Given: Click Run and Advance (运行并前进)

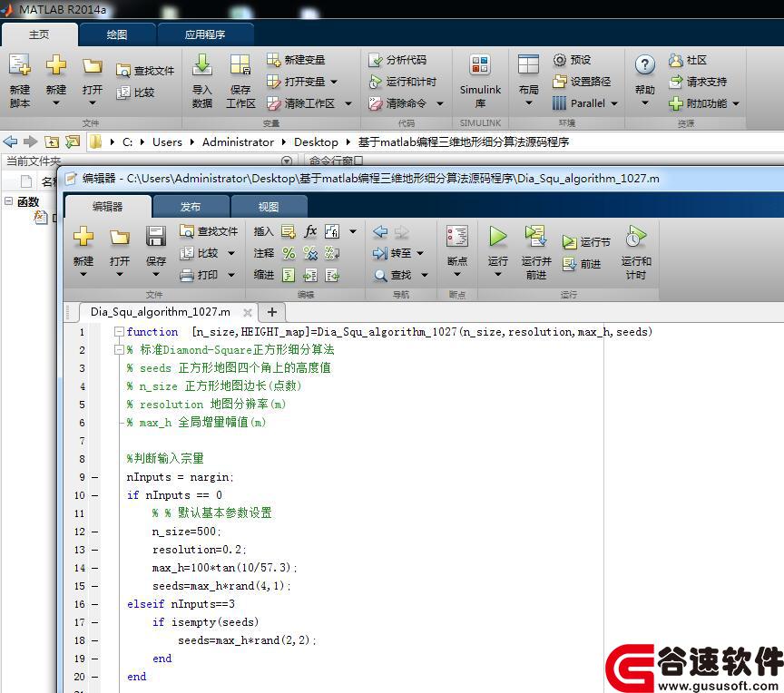Looking at the screenshot, I should click(536, 251).
